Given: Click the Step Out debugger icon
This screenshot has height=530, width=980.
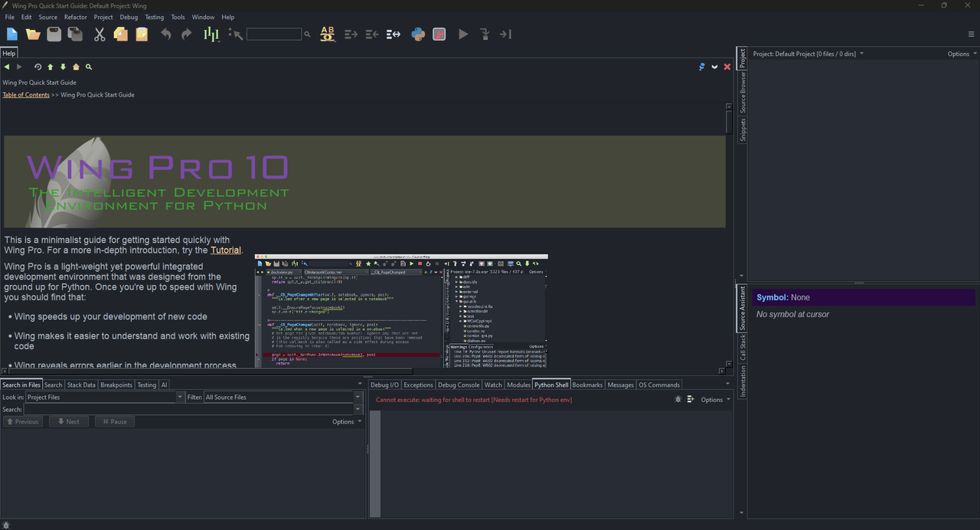Looking at the screenshot, I should (x=505, y=34).
